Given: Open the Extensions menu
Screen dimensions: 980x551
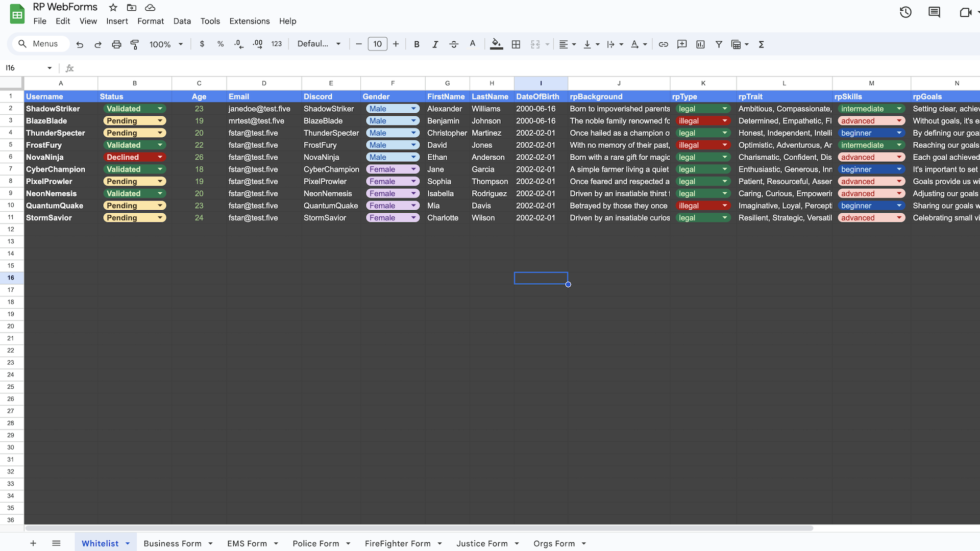Looking at the screenshot, I should [x=249, y=21].
